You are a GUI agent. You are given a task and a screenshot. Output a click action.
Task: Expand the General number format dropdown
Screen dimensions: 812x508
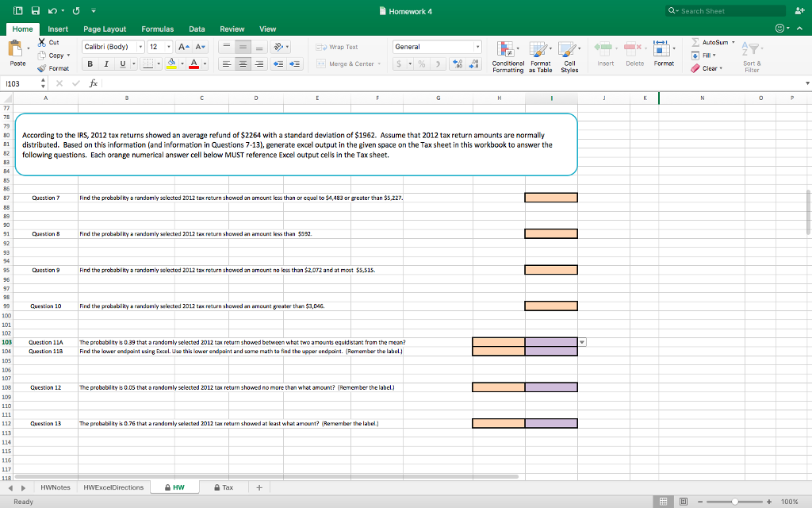pyautogui.click(x=478, y=47)
